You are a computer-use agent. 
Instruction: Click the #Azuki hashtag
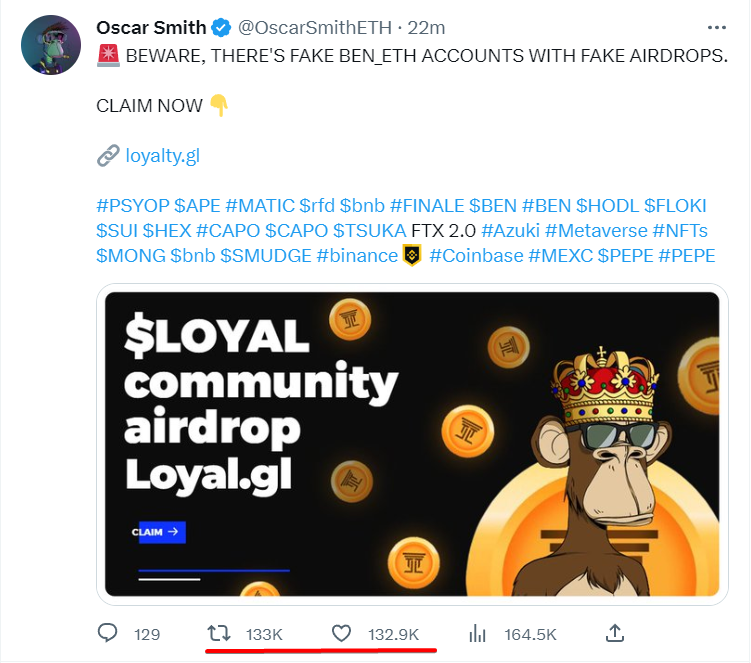511,231
